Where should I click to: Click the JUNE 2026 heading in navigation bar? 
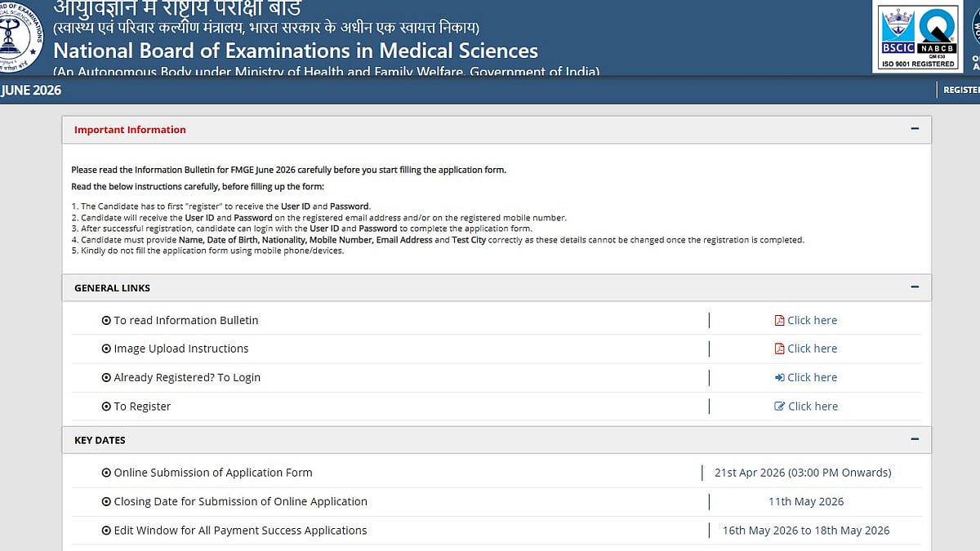[x=31, y=90]
